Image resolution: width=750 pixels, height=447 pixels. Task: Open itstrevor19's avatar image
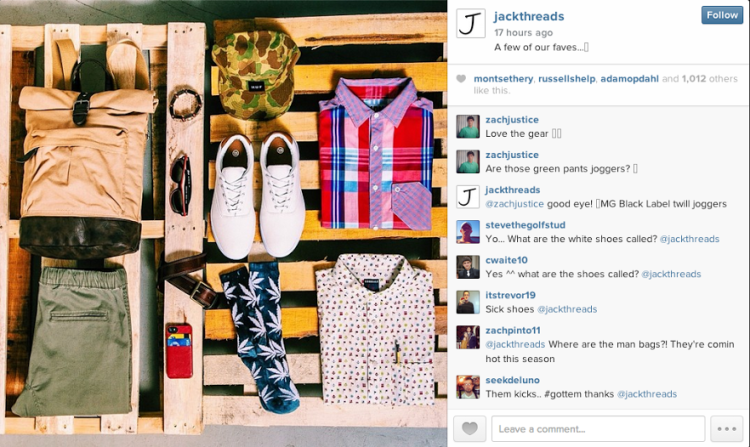[x=468, y=302]
